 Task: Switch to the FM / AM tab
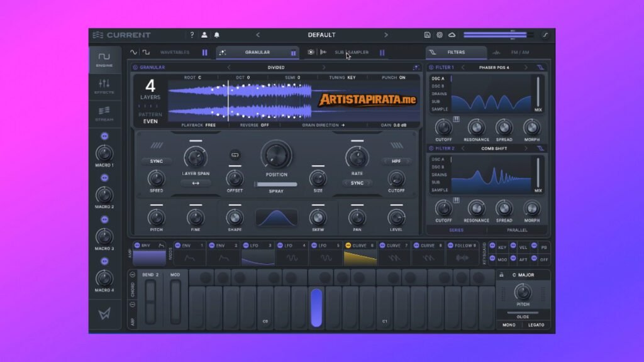(x=519, y=53)
